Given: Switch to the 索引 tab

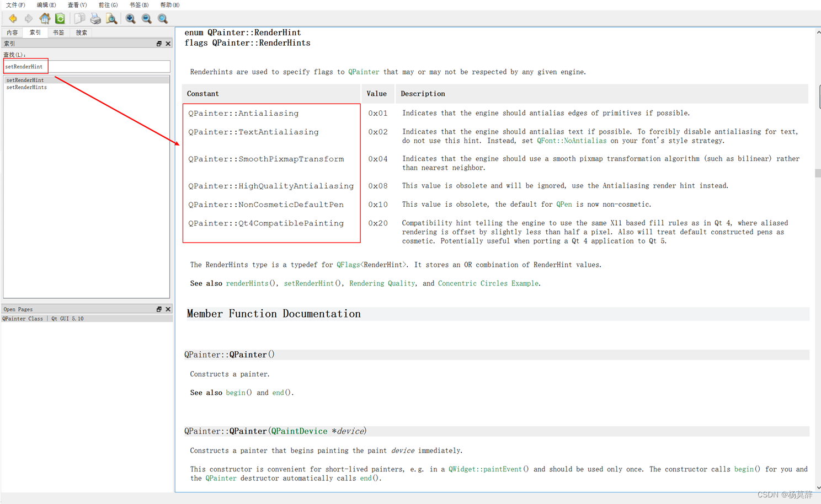Looking at the screenshot, I should point(35,33).
